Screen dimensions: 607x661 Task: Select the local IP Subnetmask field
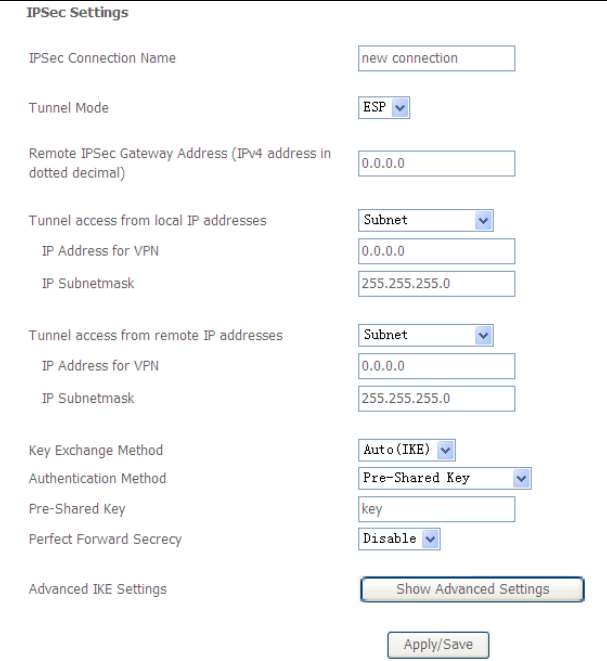click(x=436, y=284)
